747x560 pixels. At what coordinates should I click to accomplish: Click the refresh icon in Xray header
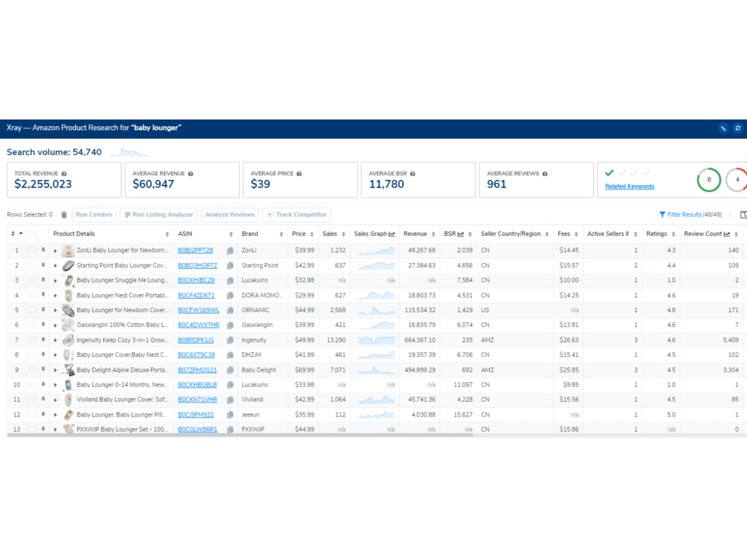point(737,128)
